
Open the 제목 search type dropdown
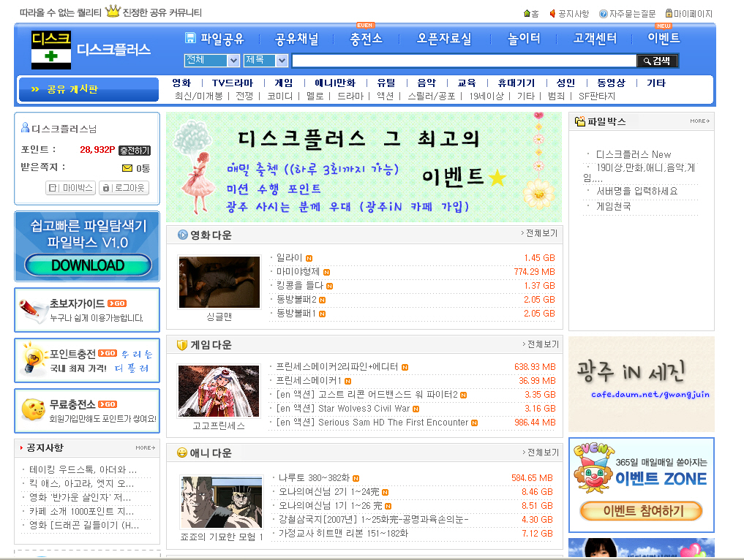(266, 60)
